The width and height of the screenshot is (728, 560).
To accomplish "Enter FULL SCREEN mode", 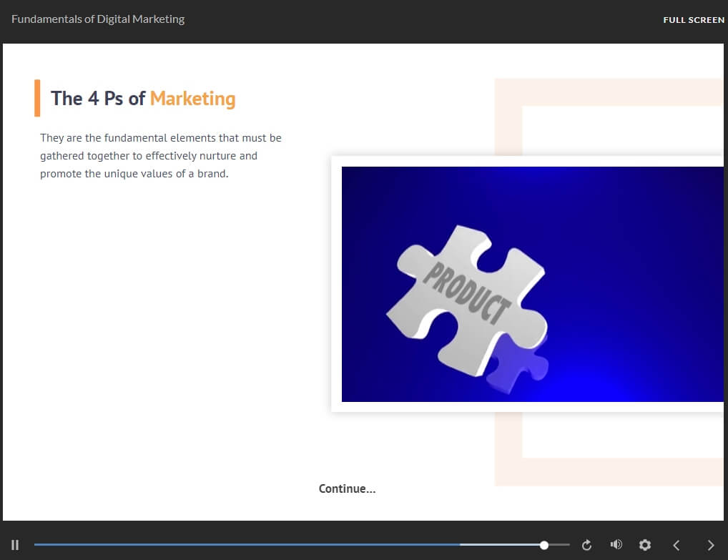I will pyautogui.click(x=693, y=20).
